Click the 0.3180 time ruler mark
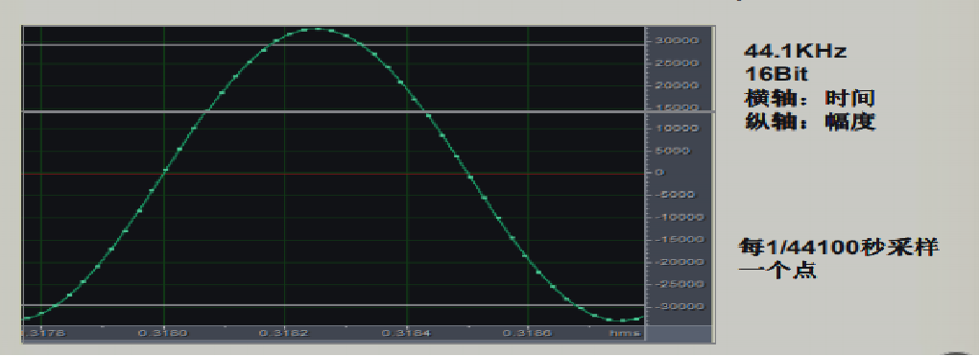The image size is (980, 356). point(162,333)
